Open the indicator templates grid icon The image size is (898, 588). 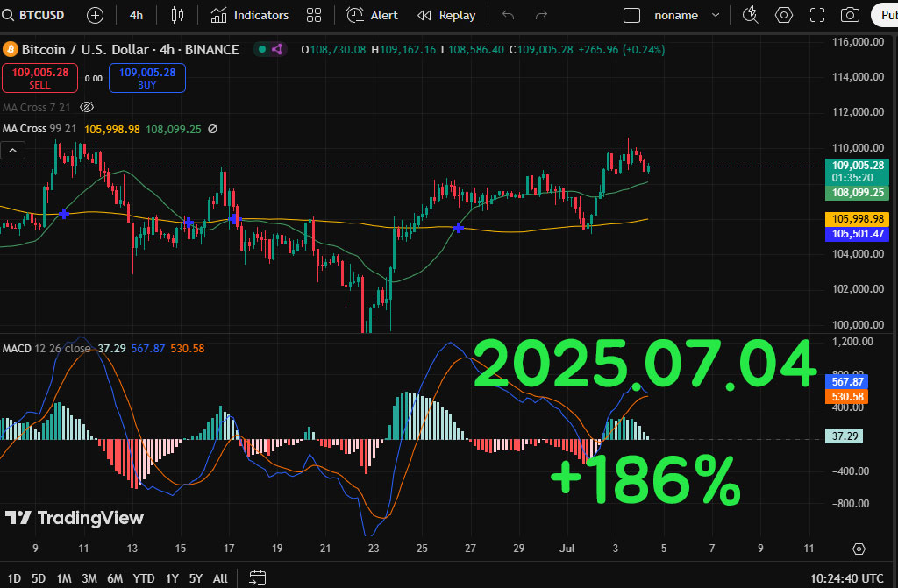point(314,16)
